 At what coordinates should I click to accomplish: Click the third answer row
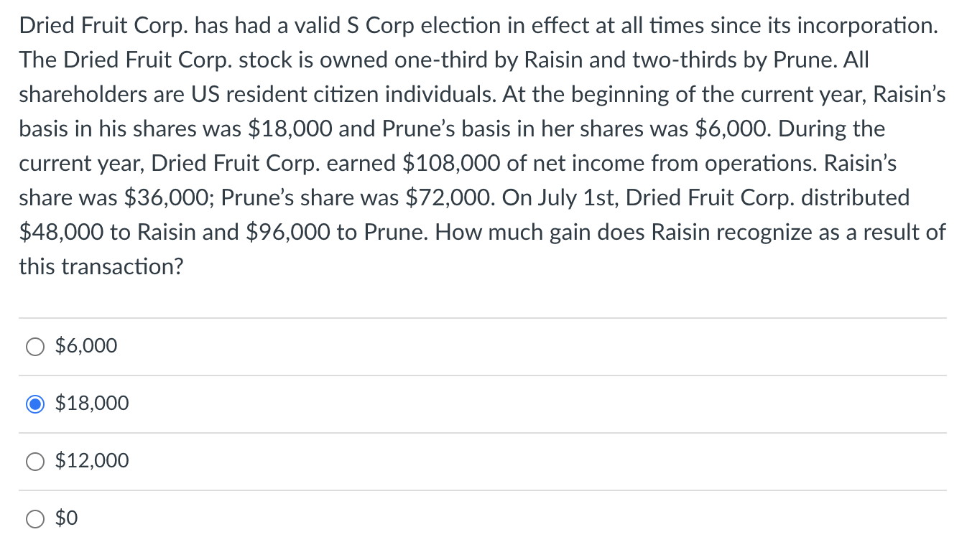pyautogui.click(x=287, y=460)
